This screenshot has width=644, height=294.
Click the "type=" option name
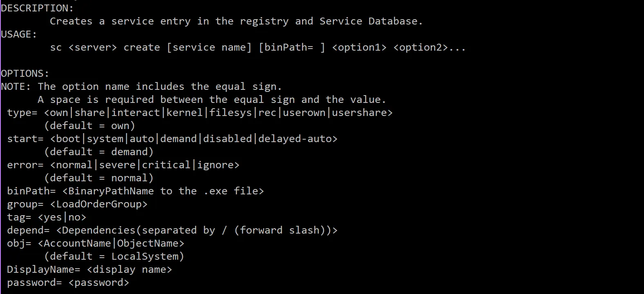point(22,113)
